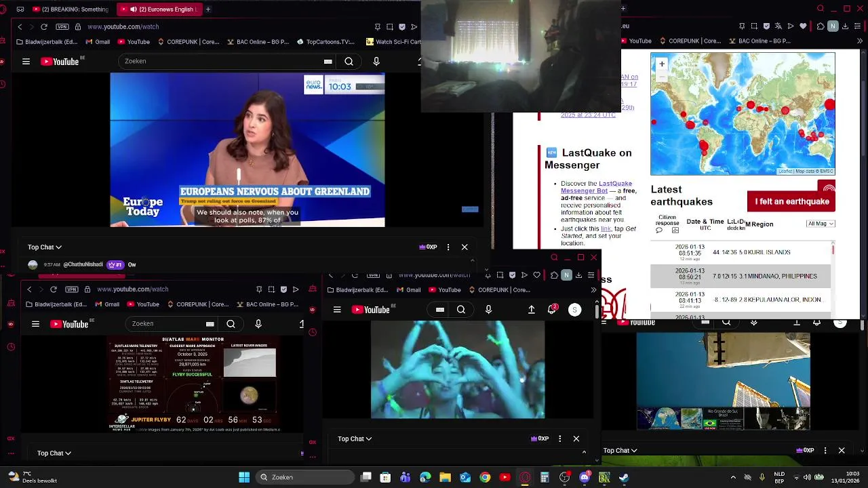Open the on-screen keyboard in the Euronews search box
The width and height of the screenshot is (868, 488).
328,61
